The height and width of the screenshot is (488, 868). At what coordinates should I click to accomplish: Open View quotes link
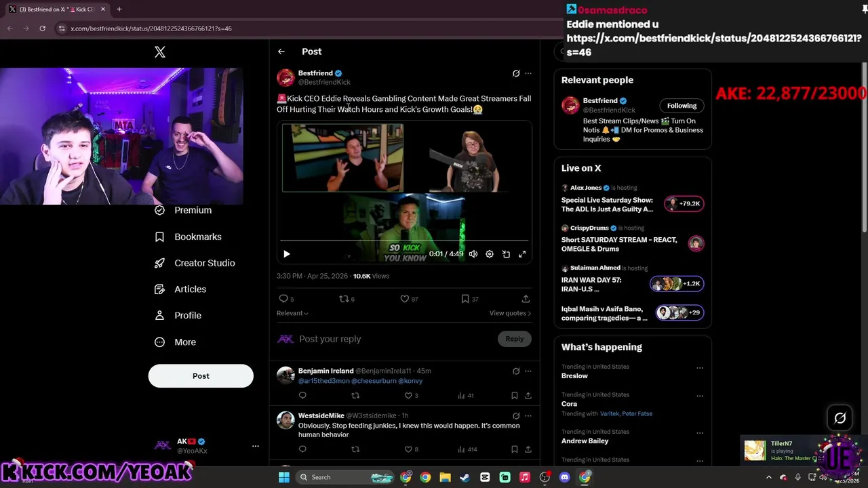click(510, 313)
